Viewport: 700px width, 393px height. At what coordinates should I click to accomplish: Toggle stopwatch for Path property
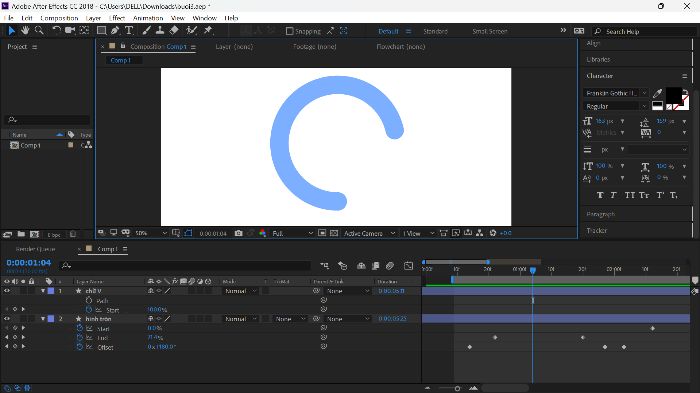(x=89, y=301)
